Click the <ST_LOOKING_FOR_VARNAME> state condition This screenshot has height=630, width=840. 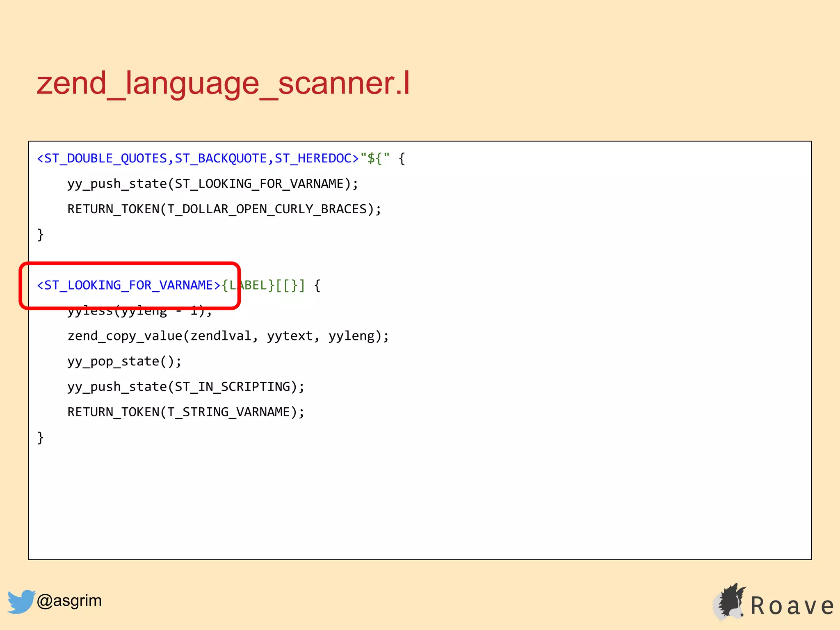129,285
